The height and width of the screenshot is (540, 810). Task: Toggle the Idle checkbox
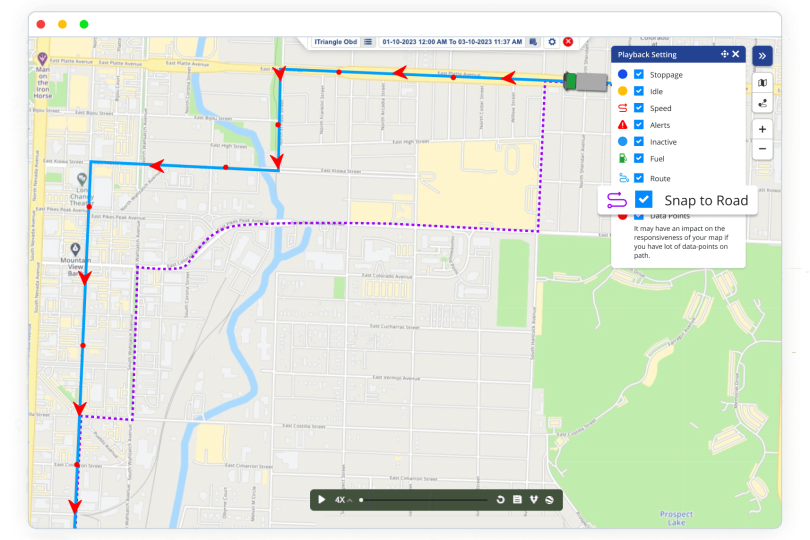639,91
